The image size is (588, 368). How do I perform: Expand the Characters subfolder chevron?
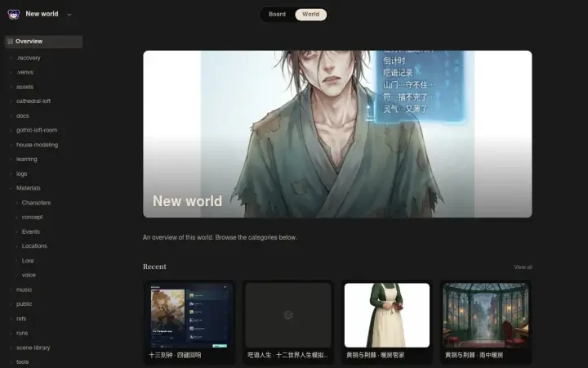click(x=16, y=203)
